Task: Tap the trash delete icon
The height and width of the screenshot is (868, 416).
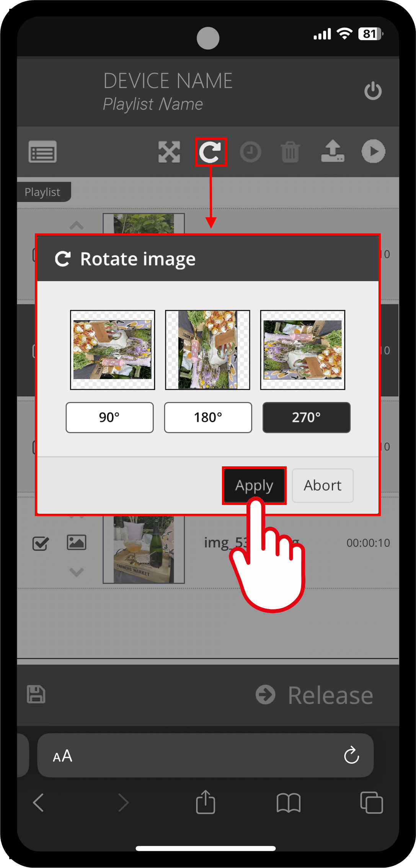Action: pyautogui.click(x=290, y=152)
